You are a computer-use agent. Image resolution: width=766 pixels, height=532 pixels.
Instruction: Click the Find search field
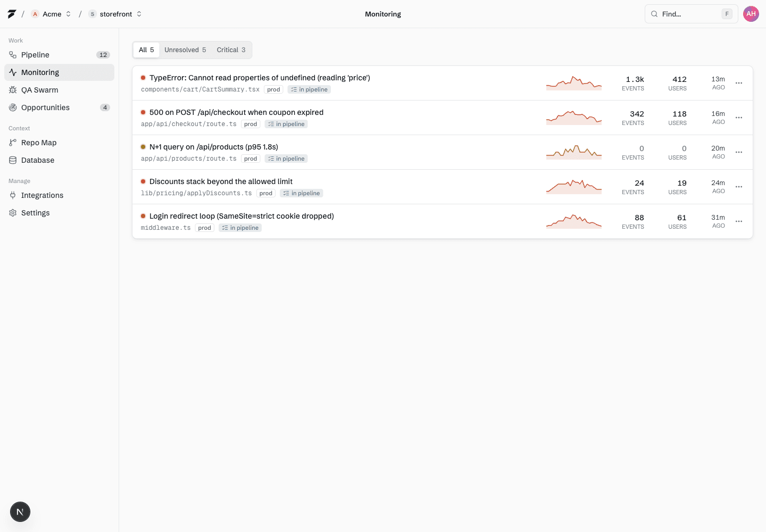[x=691, y=14]
